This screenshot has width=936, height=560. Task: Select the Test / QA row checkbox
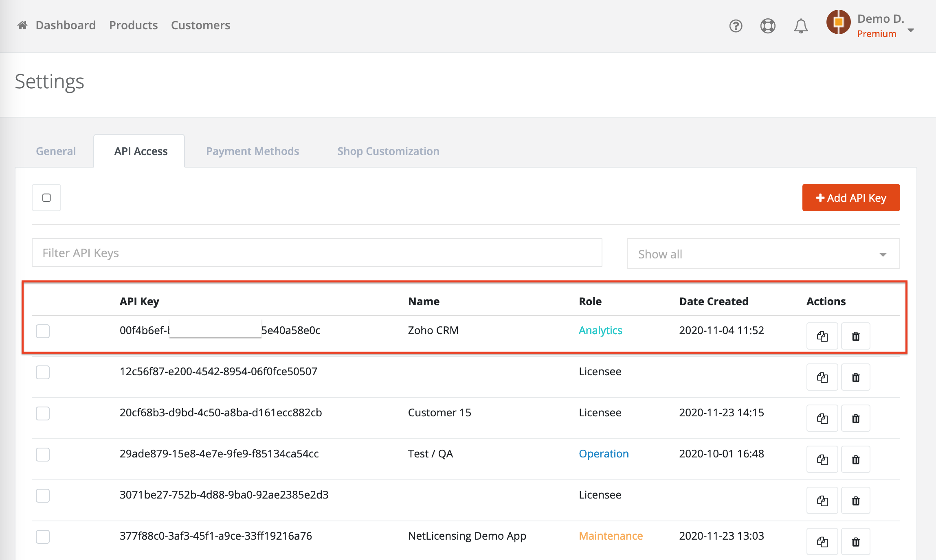click(43, 455)
